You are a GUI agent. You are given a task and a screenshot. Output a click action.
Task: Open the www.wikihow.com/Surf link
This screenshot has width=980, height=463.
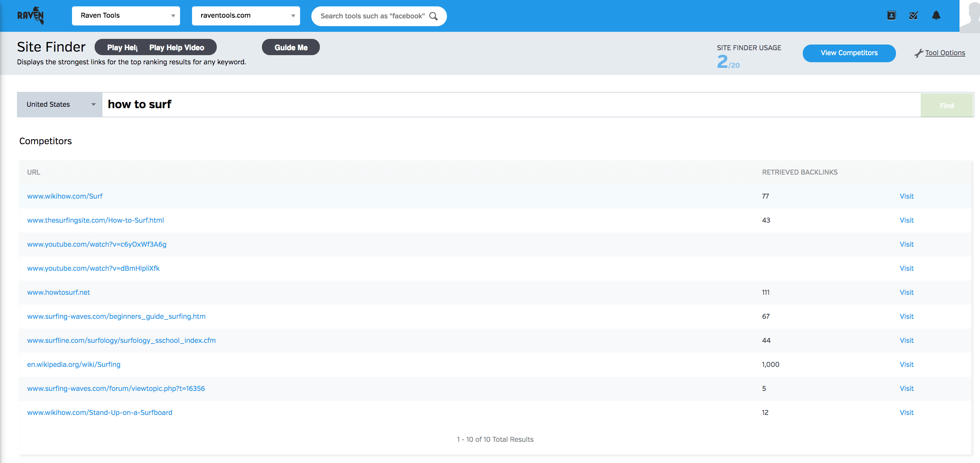65,196
